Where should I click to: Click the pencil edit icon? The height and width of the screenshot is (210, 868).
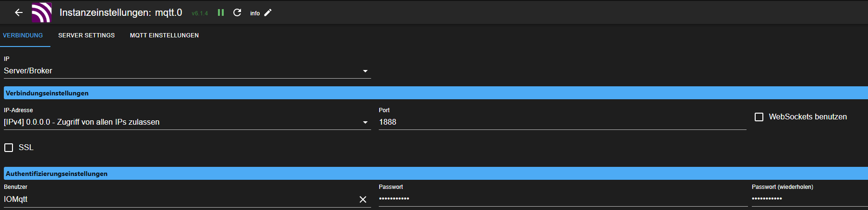pos(268,12)
